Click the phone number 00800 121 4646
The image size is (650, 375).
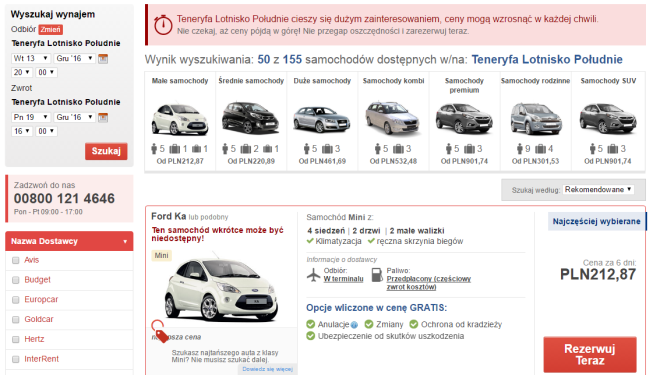[x=64, y=198]
